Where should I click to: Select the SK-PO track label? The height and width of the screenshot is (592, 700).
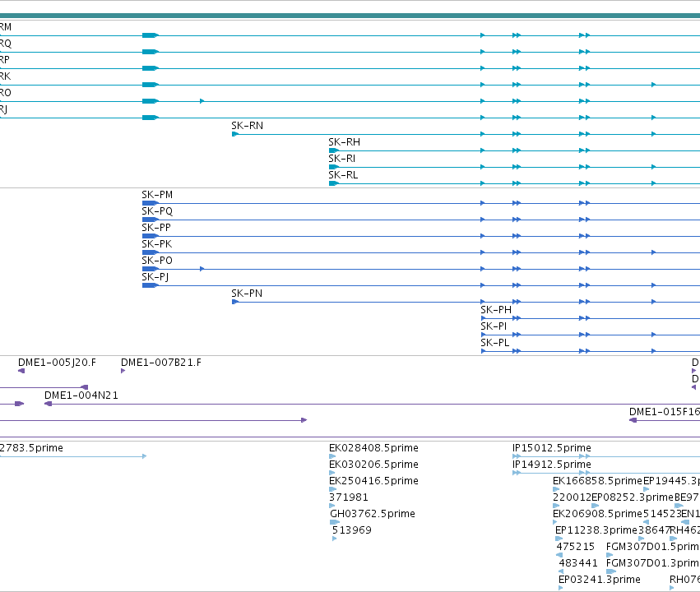click(157, 261)
